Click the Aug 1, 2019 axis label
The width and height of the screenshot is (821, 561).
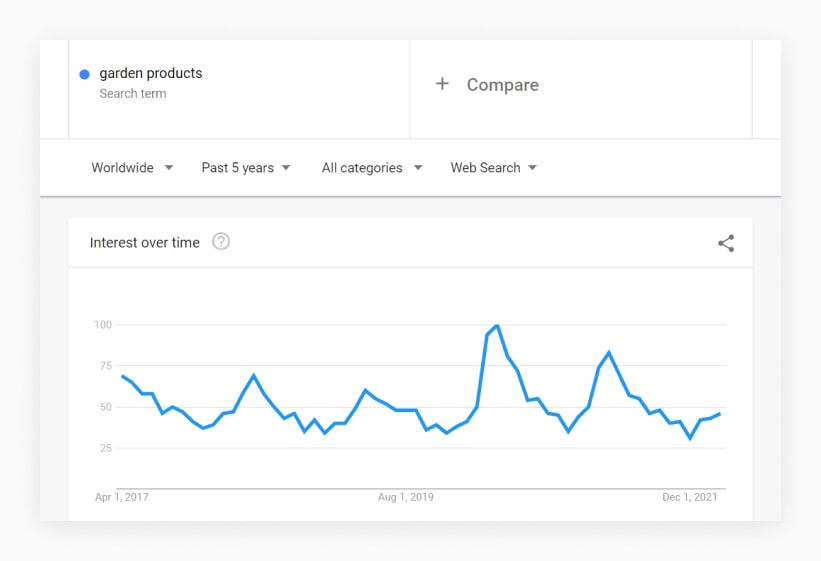406,497
